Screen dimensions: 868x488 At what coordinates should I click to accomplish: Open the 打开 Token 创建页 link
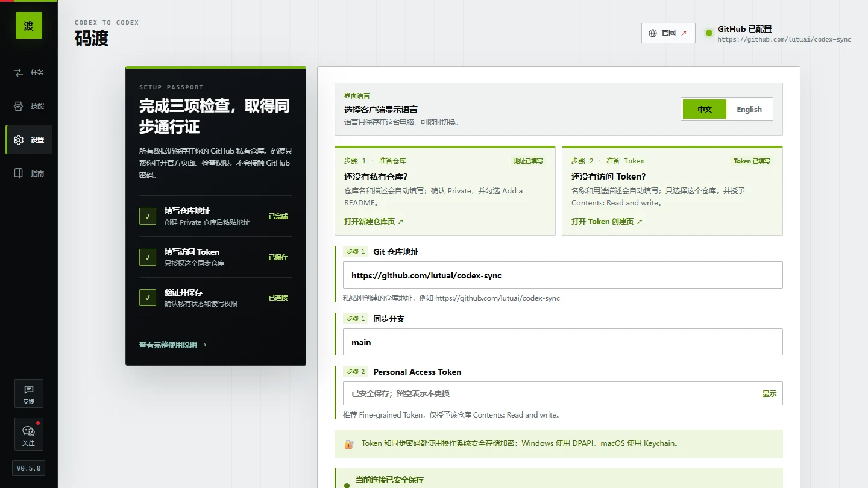pyautogui.click(x=607, y=222)
